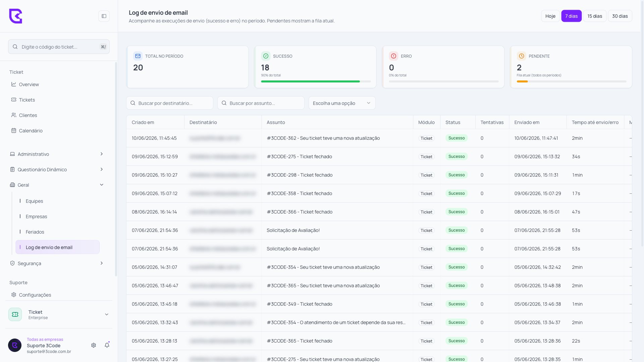Open user settings gear beside Suporte 3Code
The image size is (644, 362).
coord(94,345)
